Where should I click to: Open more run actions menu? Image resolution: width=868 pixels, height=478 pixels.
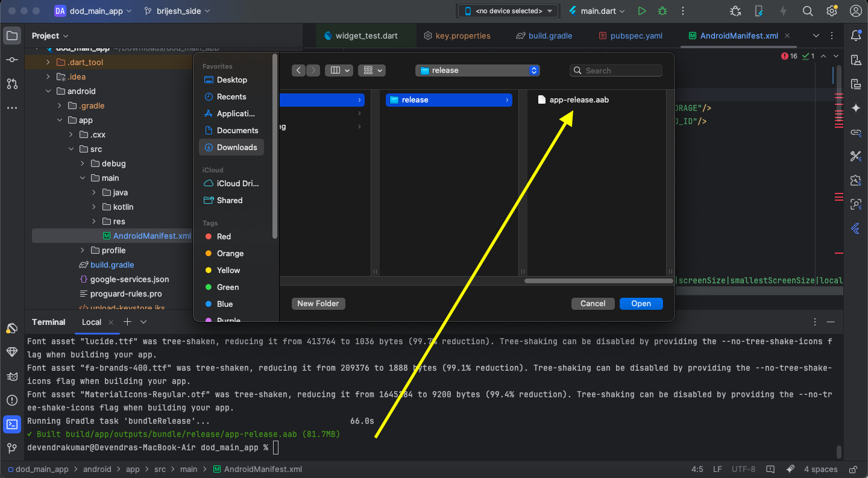[682, 11]
